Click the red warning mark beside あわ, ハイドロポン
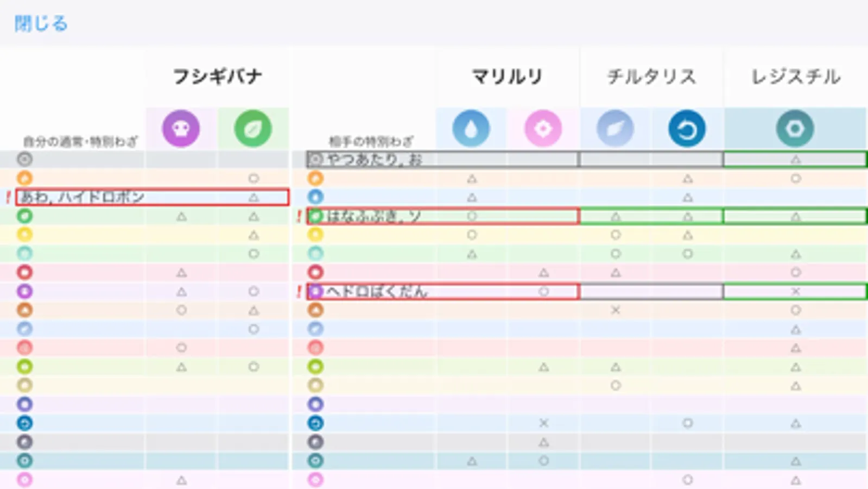Viewport: 868px width, 489px height. coord(8,197)
